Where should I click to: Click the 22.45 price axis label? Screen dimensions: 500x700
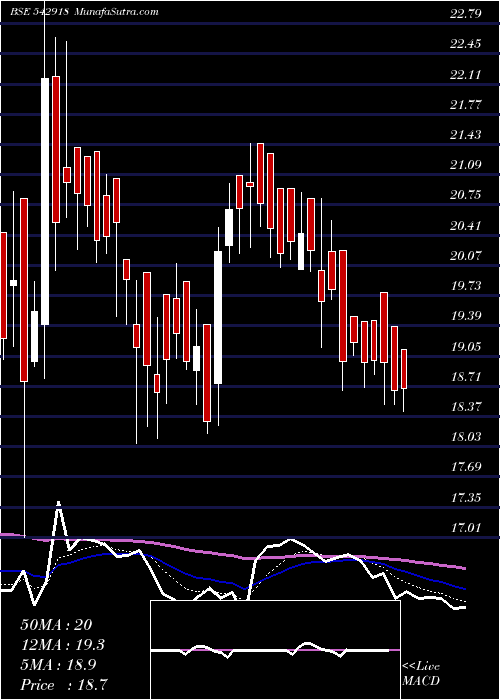[466, 44]
